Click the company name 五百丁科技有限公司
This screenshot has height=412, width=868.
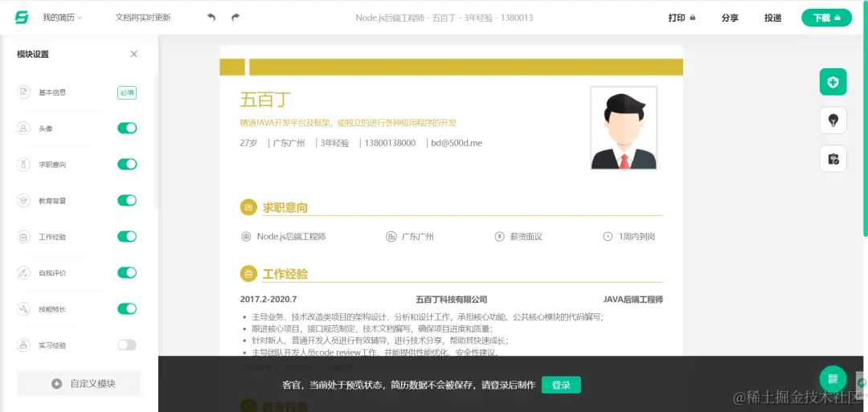pos(451,300)
